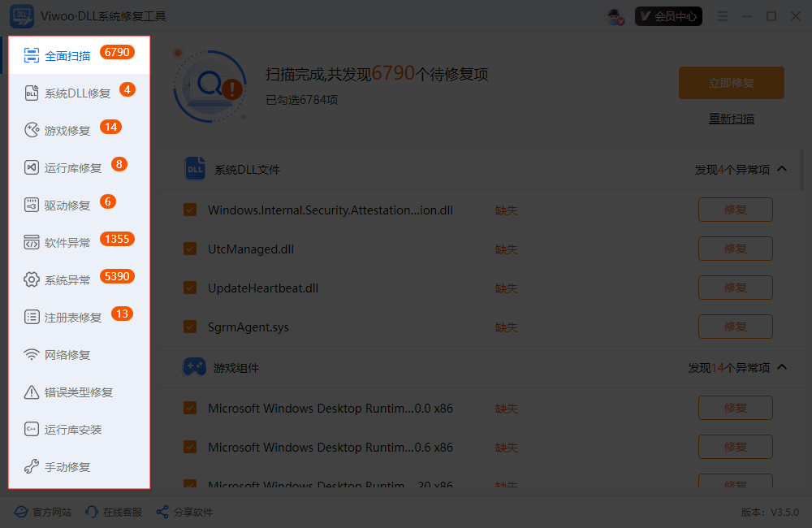Click the error type repair warning icon

pos(32,392)
